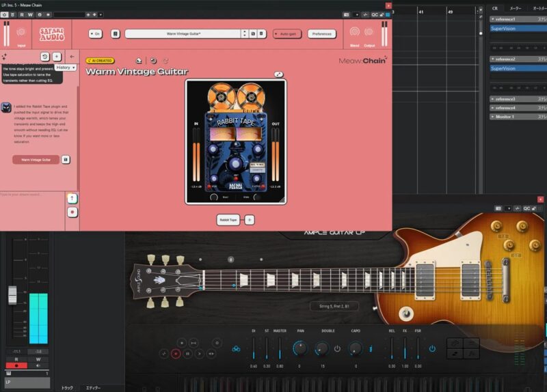
Task: Click the save icon beside Warm Vintage Guitar chip
Action: click(66, 160)
